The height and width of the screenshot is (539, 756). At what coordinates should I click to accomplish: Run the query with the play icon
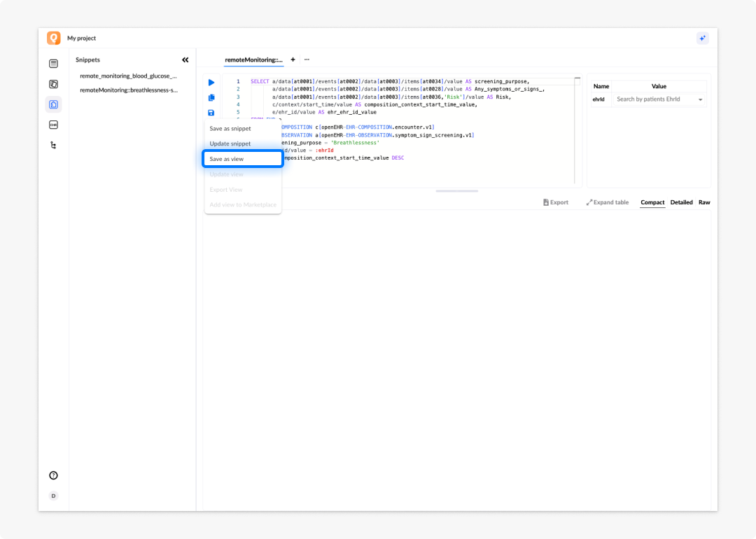pyautogui.click(x=211, y=83)
